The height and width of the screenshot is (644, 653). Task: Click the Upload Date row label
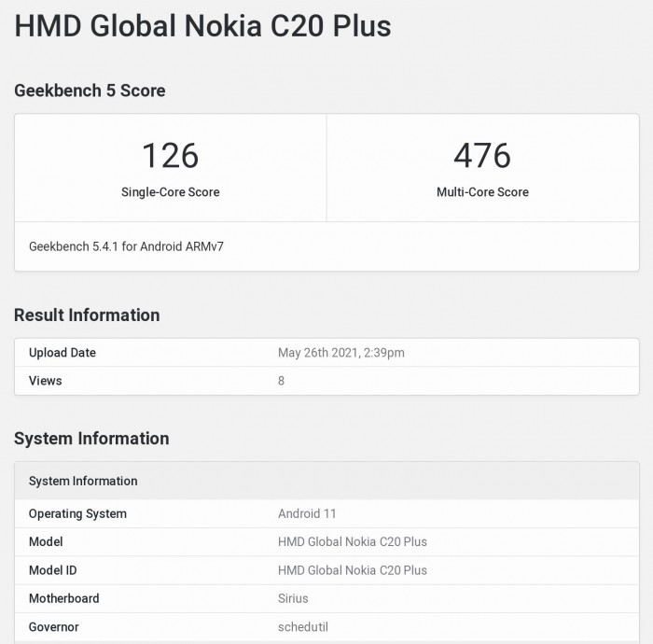[63, 353]
